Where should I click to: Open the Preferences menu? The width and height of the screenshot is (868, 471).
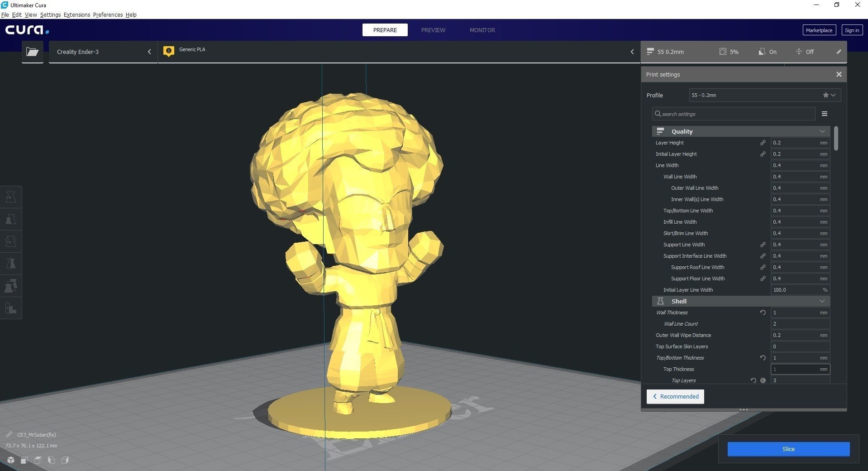tap(108, 14)
